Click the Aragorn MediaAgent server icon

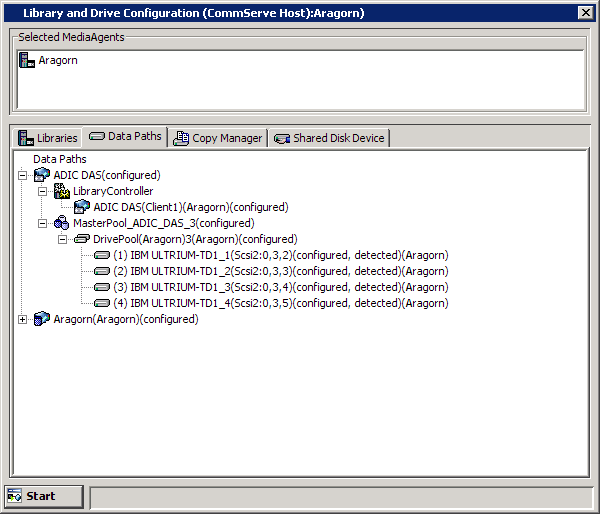[27, 60]
